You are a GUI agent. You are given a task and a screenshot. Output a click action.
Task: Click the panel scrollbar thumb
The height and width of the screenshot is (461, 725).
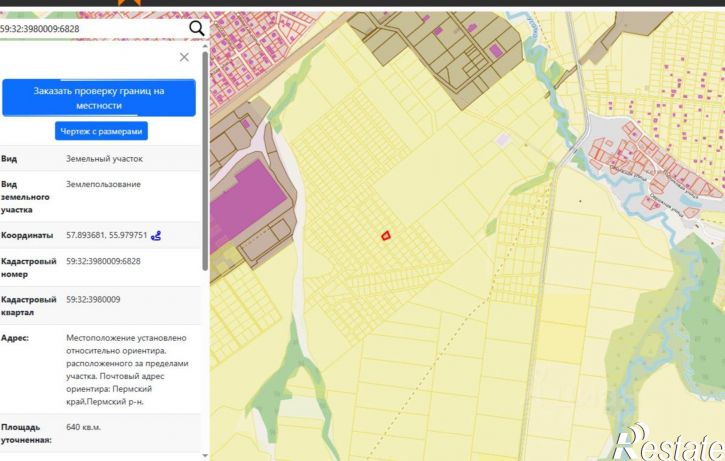pos(205,162)
